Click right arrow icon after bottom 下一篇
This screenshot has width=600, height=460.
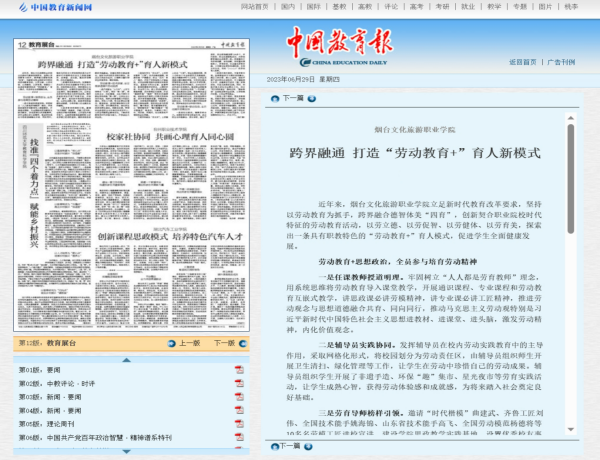pos(308,446)
